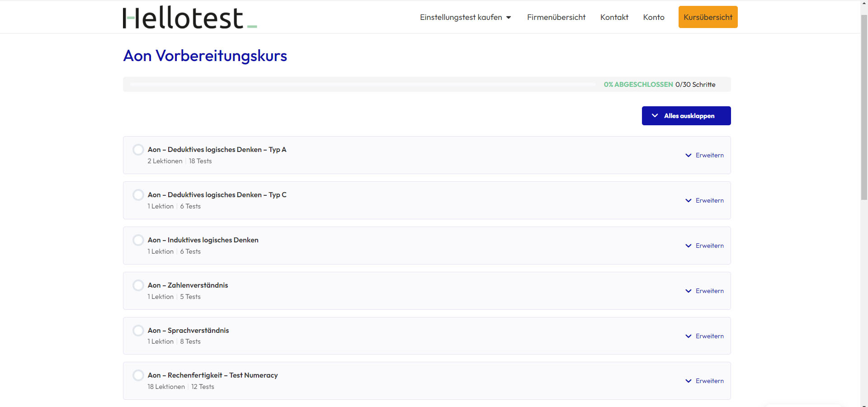Click status circle of Rechenfertigkeit Test Numeracy
Image resolution: width=868 pixels, height=407 pixels.
click(x=138, y=375)
